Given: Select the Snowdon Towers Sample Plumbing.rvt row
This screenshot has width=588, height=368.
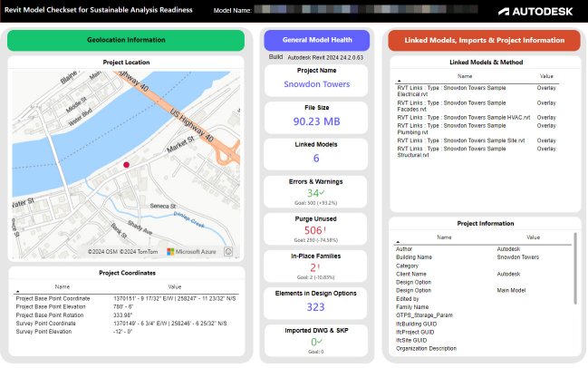Looking at the screenshot, I should coord(477,129).
